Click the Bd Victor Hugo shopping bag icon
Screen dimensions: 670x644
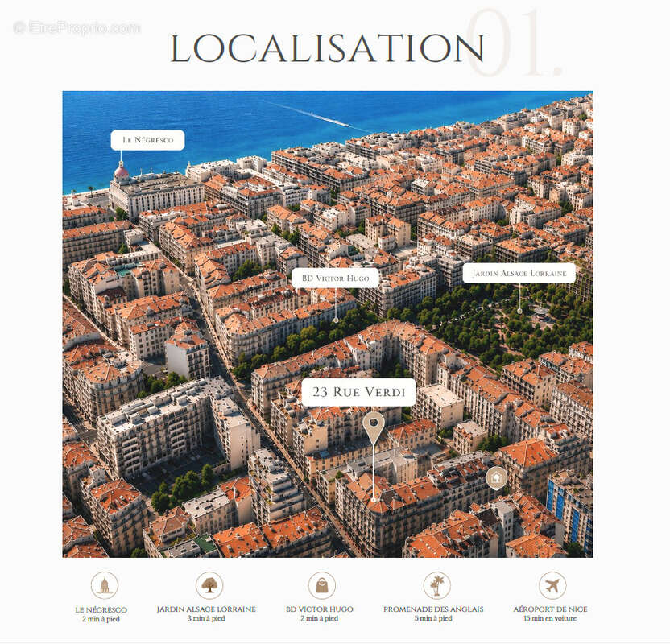click(x=322, y=585)
